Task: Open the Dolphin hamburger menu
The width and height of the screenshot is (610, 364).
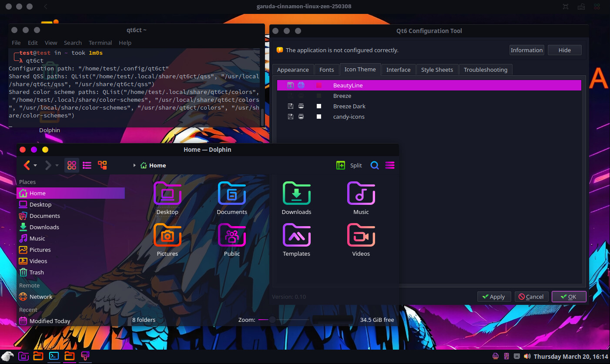Action: point(390,165)
